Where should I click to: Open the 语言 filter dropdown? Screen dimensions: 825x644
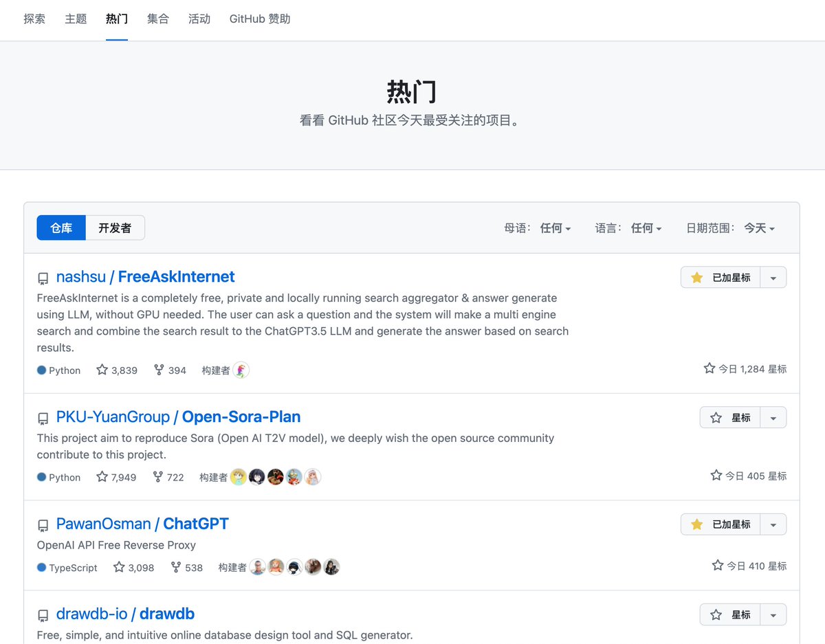point(628,228)
